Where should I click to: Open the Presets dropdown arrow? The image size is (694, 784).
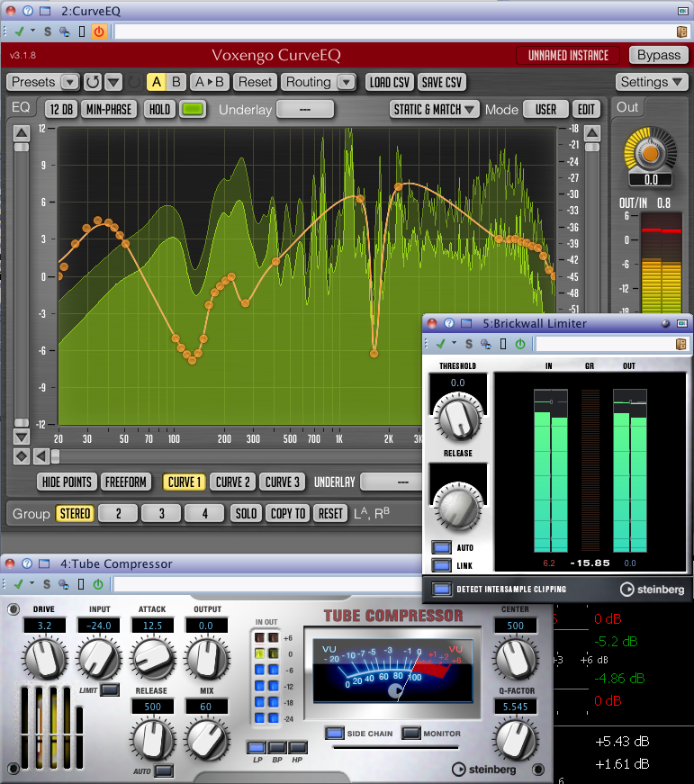tap(70, 82)
